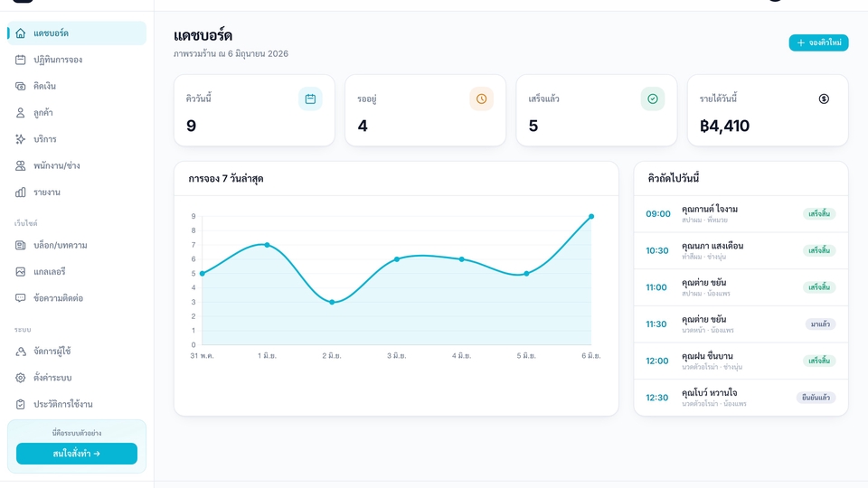Click the พนักงาน/ช่าง staff icon
The width and height of the screenshot is (868, 488).
pyautogui.click(x=21, y=166)
